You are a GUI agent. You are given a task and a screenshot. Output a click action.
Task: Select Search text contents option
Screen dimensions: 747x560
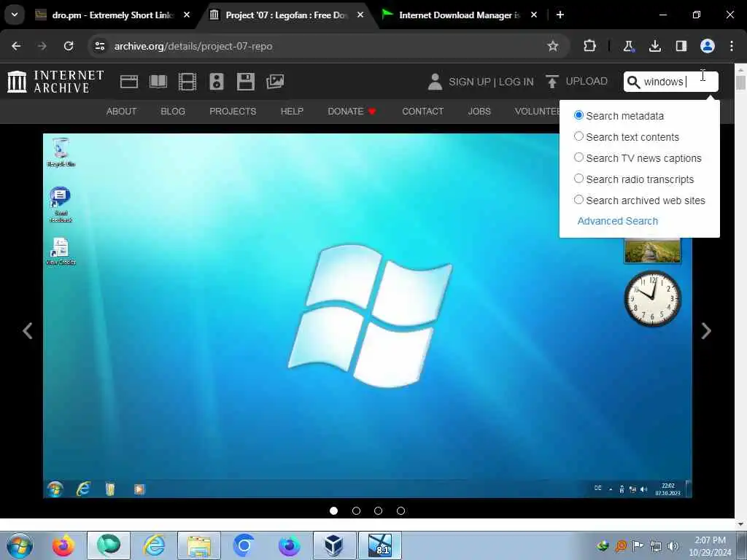(578, 136)
